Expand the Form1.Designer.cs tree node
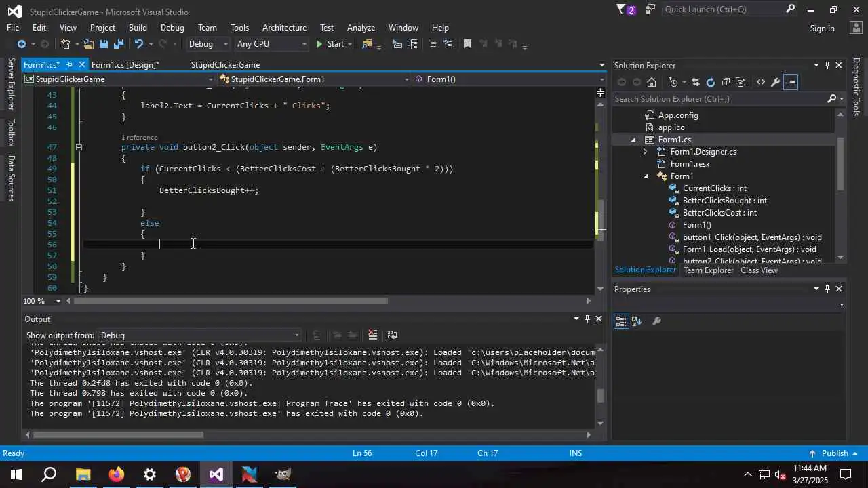Viewport: 868px width, 488px height. tap(646, 152)
